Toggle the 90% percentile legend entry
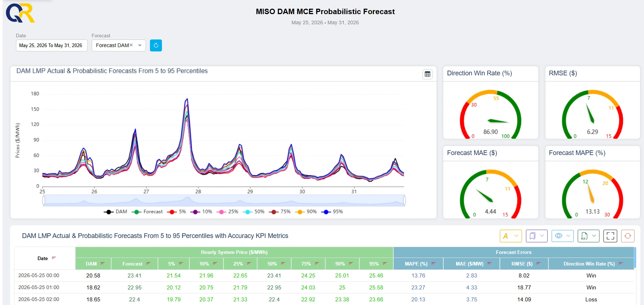 tap(306, 212)
